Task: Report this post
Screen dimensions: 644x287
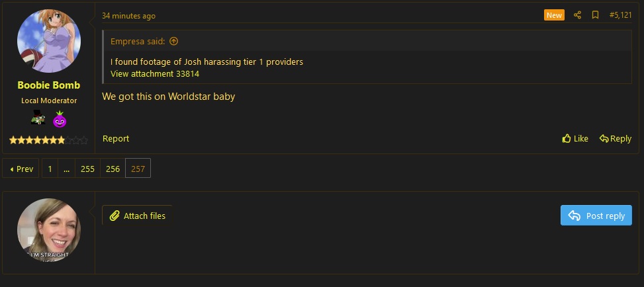Action: 116,139
